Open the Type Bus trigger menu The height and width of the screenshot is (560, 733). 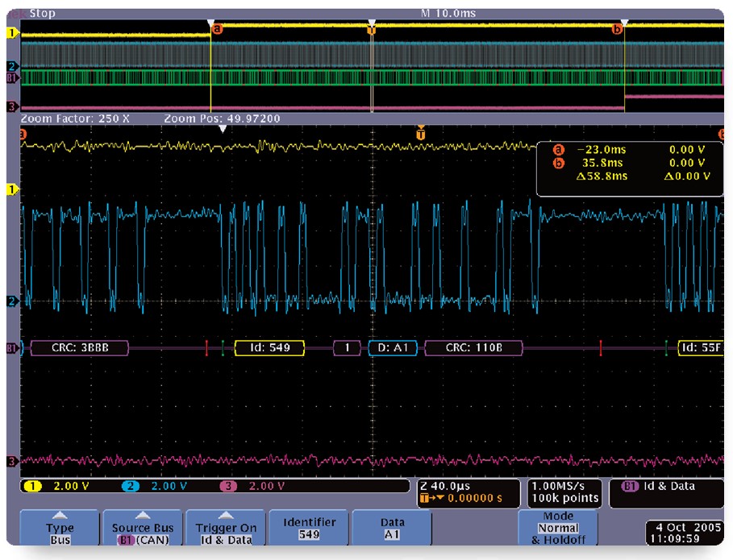[x=60, y=528]
